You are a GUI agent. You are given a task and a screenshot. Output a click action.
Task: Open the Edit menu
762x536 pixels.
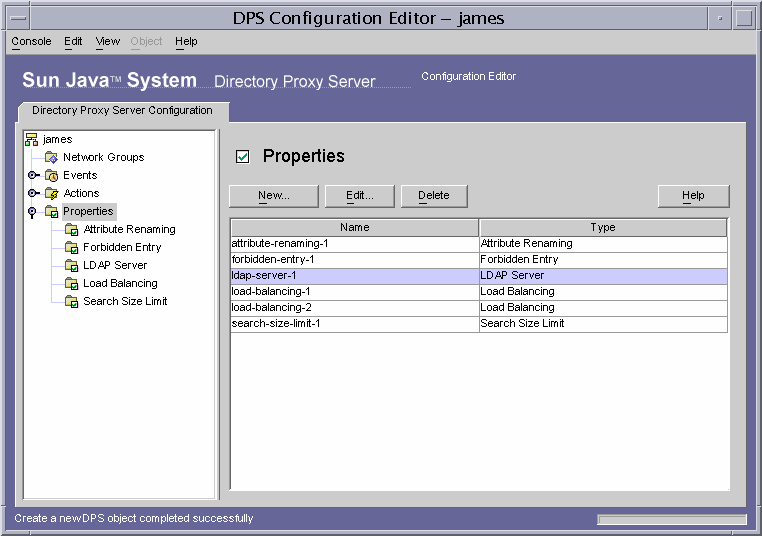73,41
